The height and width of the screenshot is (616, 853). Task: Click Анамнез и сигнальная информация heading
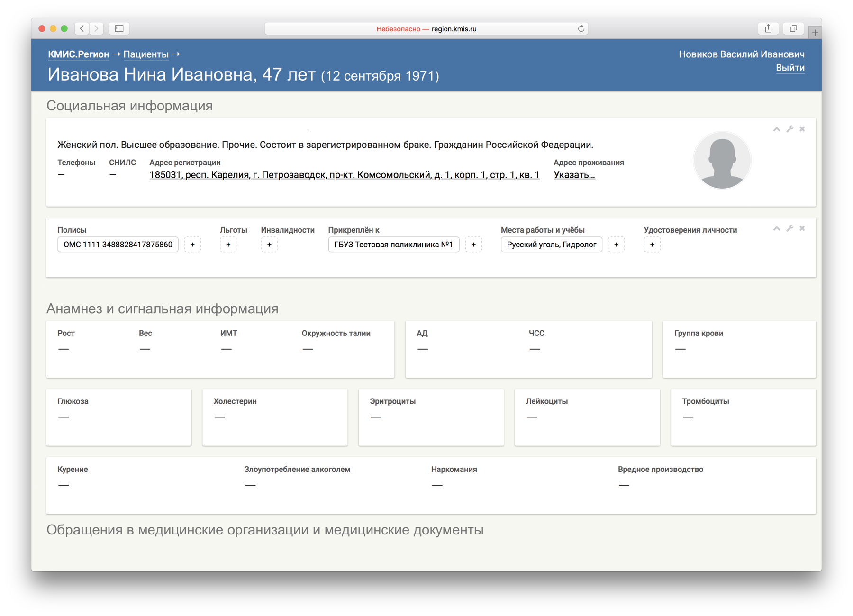pos(163,309)
